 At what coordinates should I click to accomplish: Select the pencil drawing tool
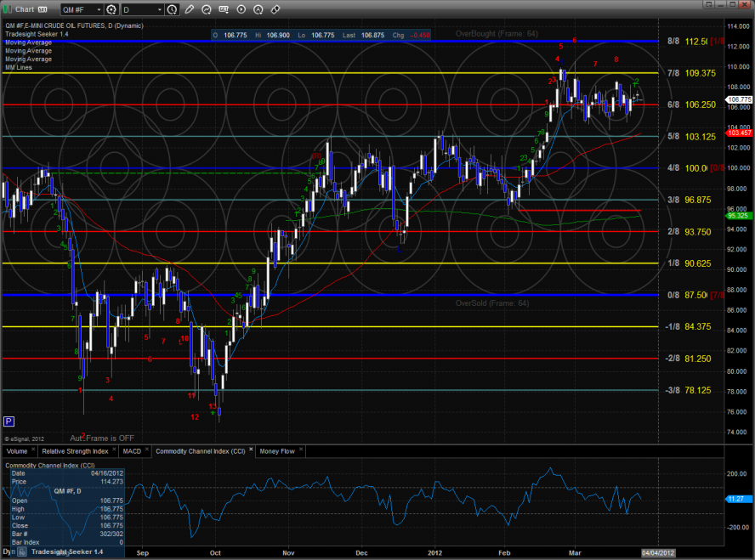[x=189, y=10]
